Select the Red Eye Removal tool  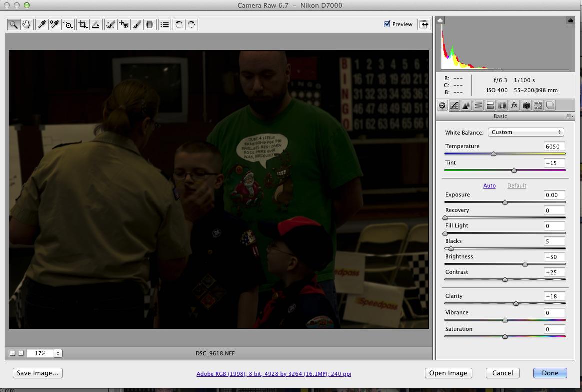coord(124,24)
